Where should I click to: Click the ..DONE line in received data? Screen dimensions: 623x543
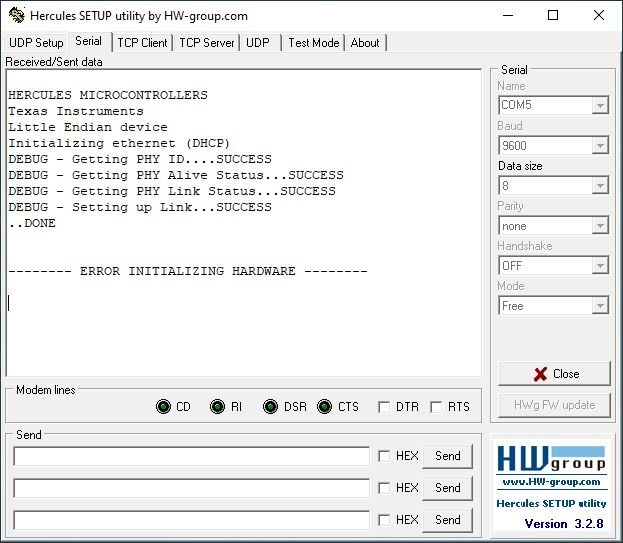tap(32, 223)
